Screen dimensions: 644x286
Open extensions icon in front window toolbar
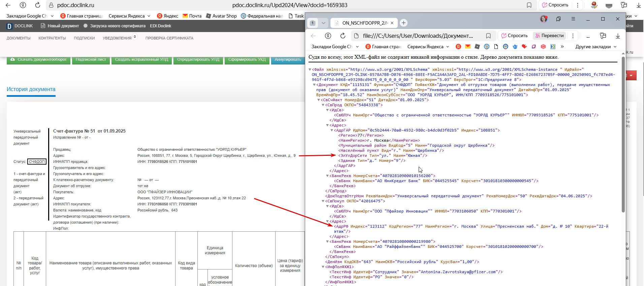point(603,36)
